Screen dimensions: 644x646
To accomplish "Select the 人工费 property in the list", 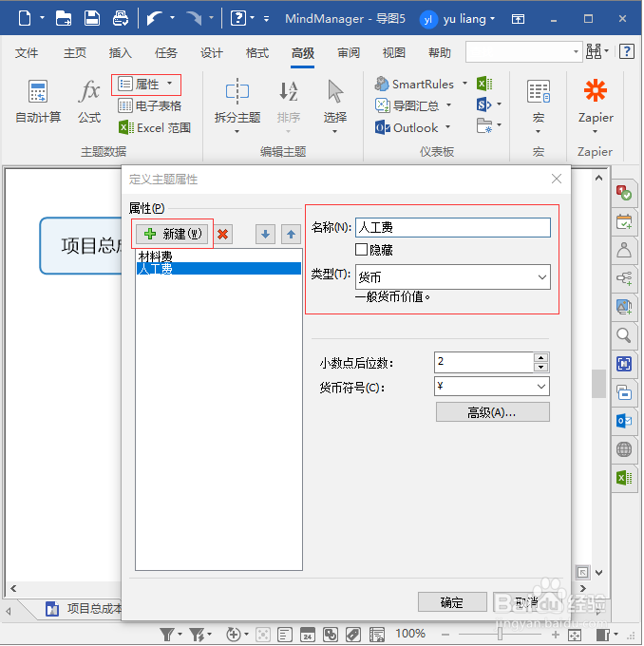I will (x=218, y=269).
